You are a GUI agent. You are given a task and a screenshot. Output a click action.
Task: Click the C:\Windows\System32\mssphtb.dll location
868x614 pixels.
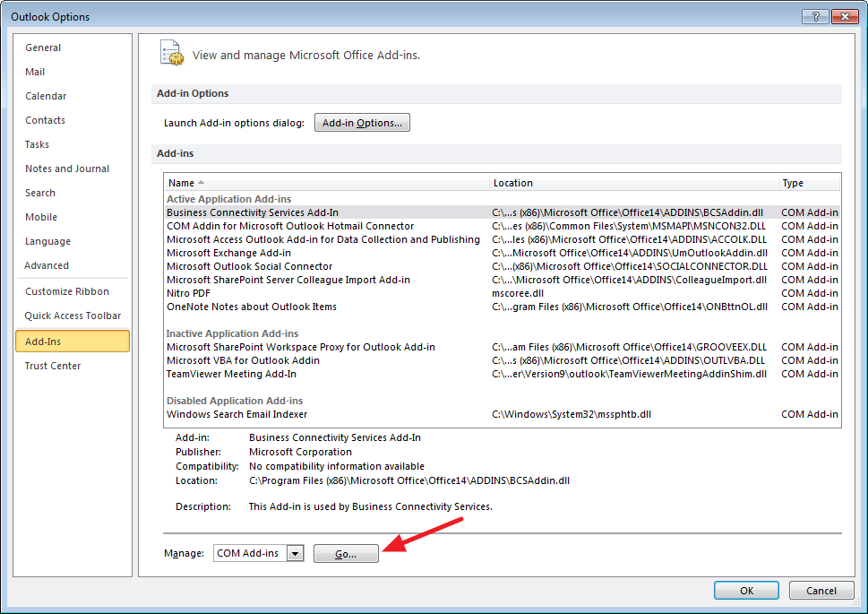(x=572, y=414)
